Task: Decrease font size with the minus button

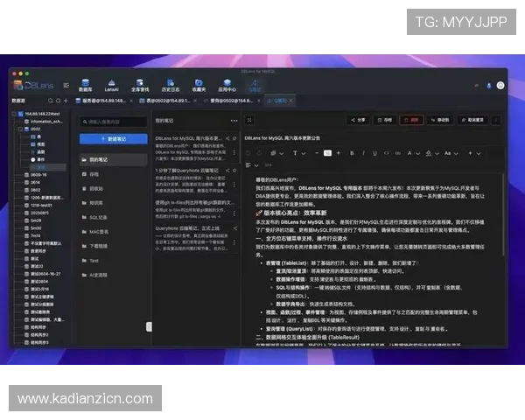Action: (x=317, y=153)
